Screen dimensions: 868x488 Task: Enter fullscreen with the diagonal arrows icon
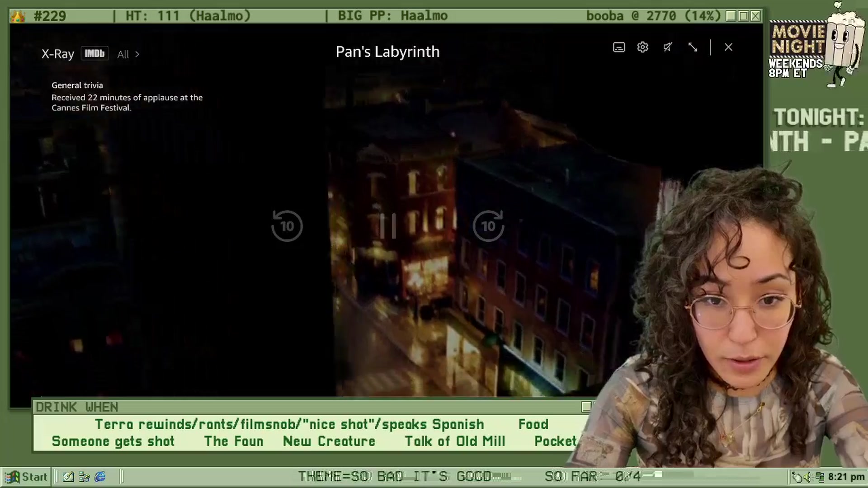[x=693, y=47]
